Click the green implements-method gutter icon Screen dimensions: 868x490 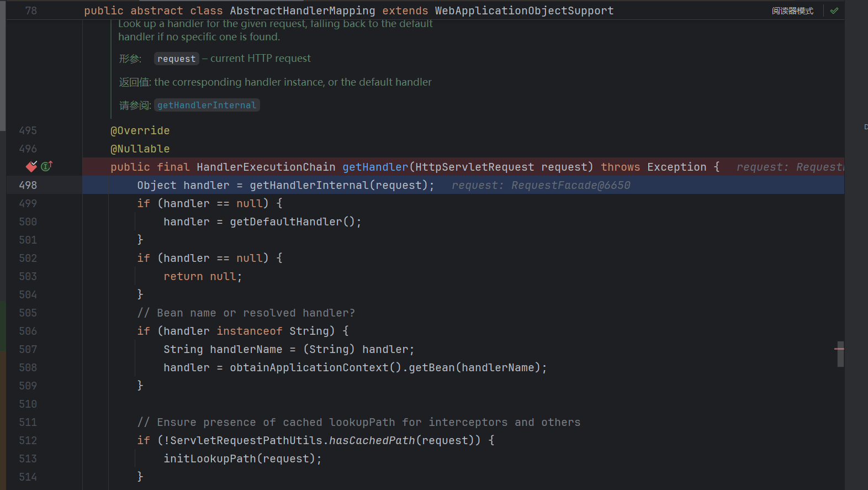click(47, 166)
